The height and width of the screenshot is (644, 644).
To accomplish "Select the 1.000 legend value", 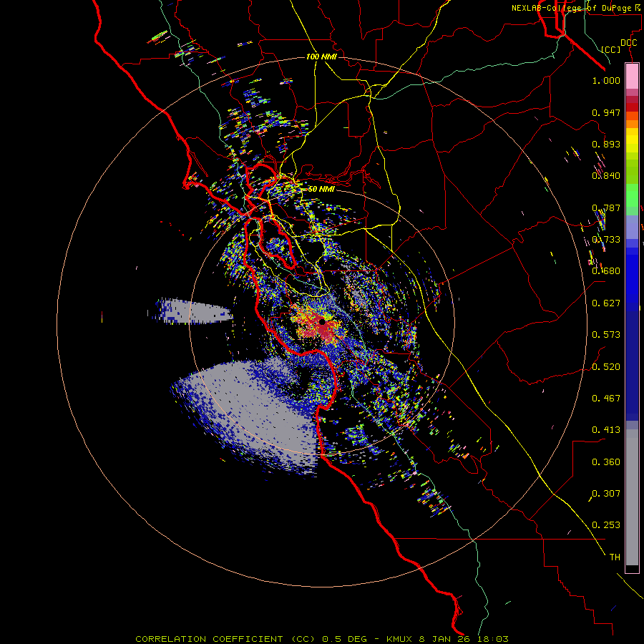I will coord(606,81).
